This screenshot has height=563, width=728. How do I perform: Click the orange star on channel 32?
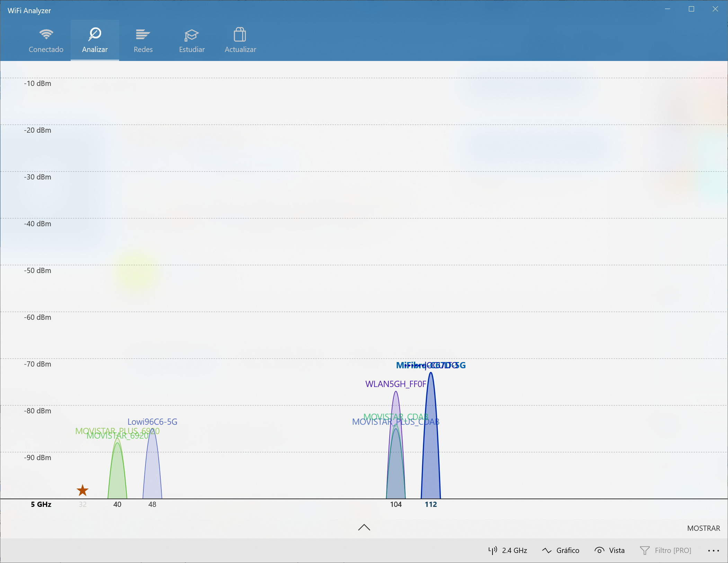click(82, 490)
